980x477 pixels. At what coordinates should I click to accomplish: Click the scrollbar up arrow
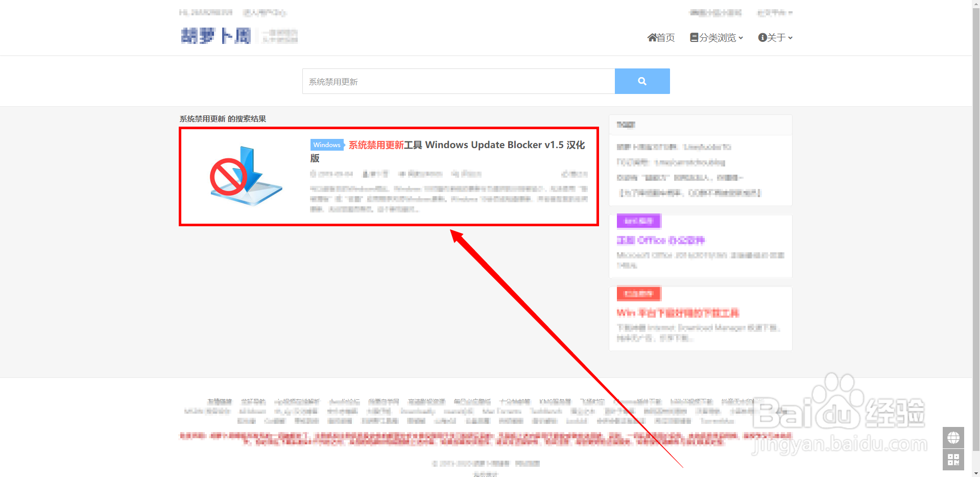tap(976, 4)
